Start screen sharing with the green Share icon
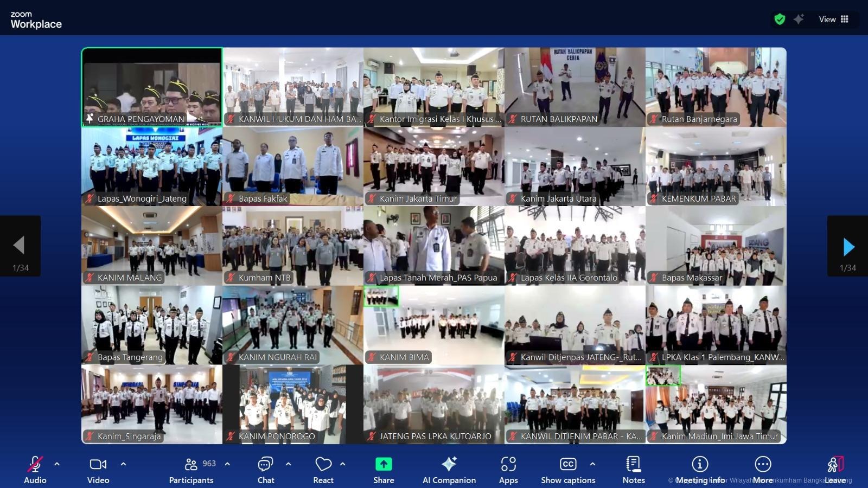The height and width of the screenshot is (488, 868). (x=383, y=465)
